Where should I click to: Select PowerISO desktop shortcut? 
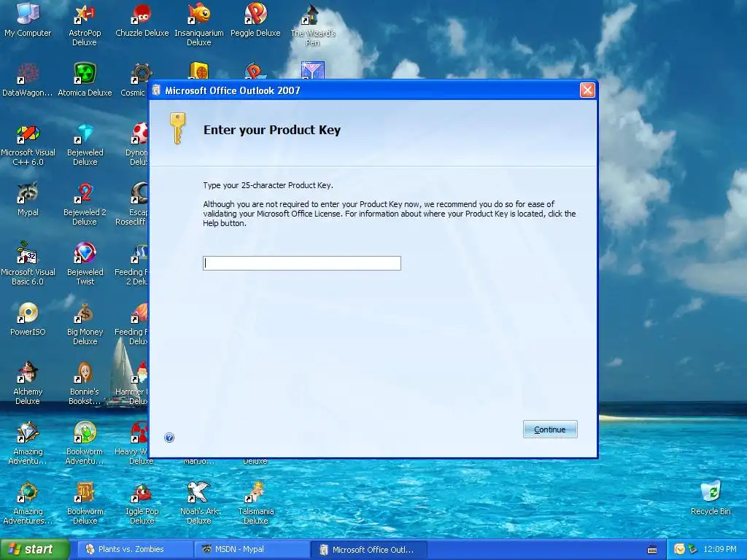point(28,319)
